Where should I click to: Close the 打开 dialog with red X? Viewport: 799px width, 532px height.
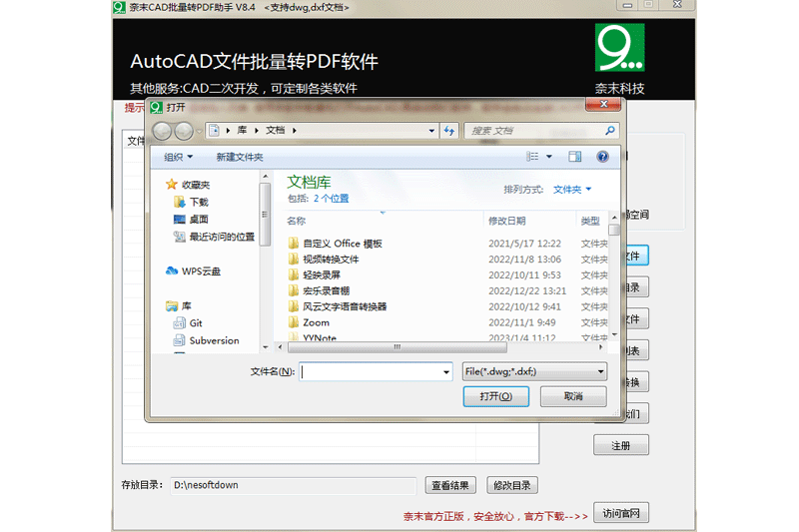[603, 104]
